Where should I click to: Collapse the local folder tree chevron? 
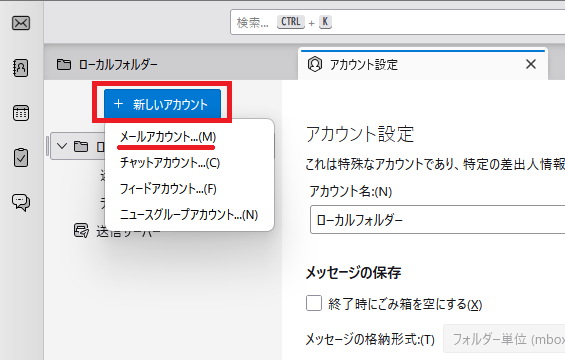pyautogui.click(x=62, y=146)
